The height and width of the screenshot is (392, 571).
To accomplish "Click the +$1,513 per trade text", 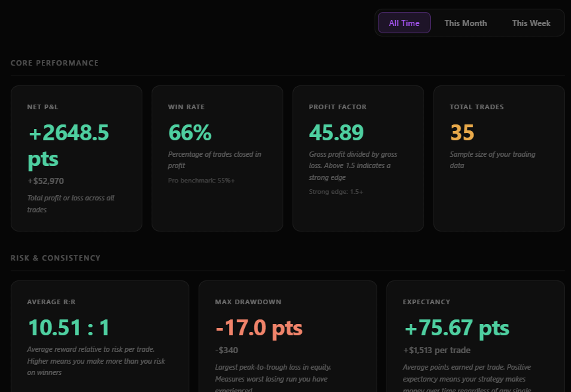I will tap(437, 350).
